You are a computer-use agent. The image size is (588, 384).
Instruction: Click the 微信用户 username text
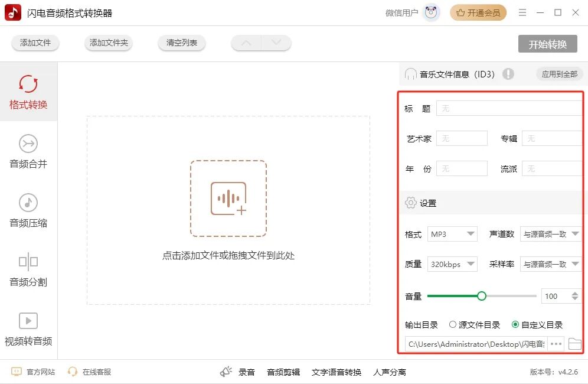coord(401,13)
